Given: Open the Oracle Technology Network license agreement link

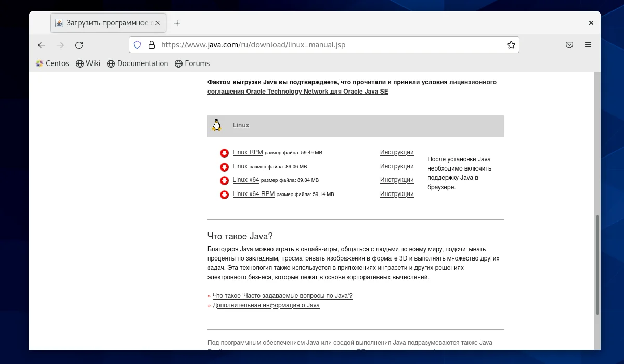Looking at the screenshot, I should [x=352, y=87].
